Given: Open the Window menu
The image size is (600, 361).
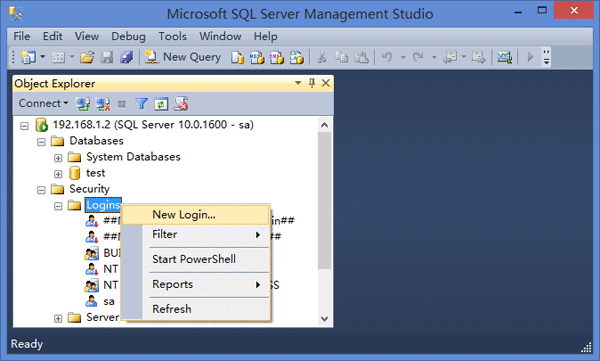Looking at the screenshot, I should coord(220,36).
